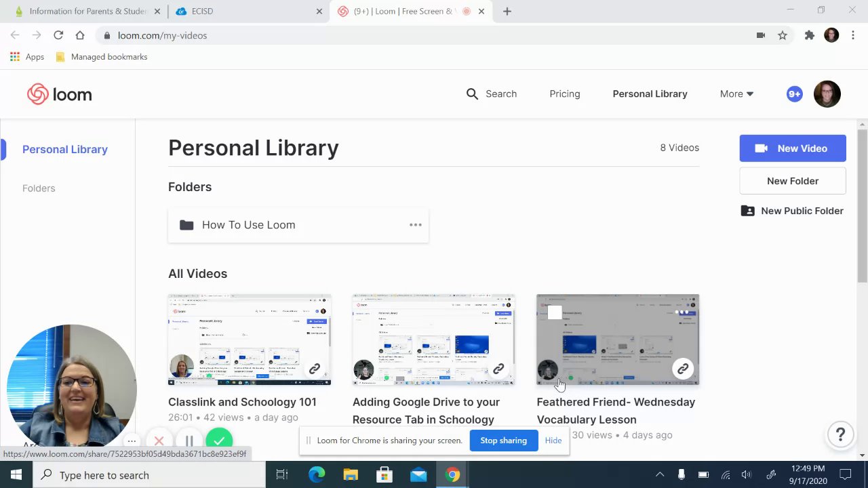Pause the Loom recording
The image size is (868, 488).
click(189, 441)
